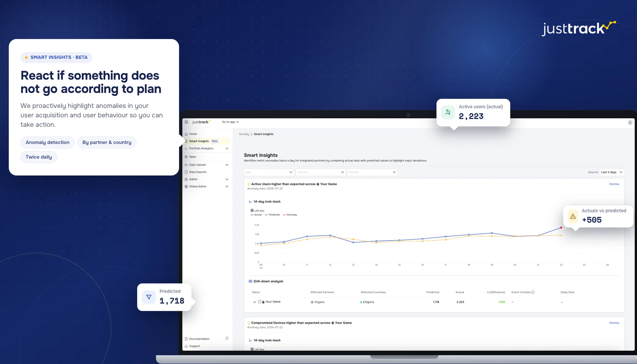This screenshot has height=364, width=637.
Task: Click the Twice daily tag
Action: point(39,157)
